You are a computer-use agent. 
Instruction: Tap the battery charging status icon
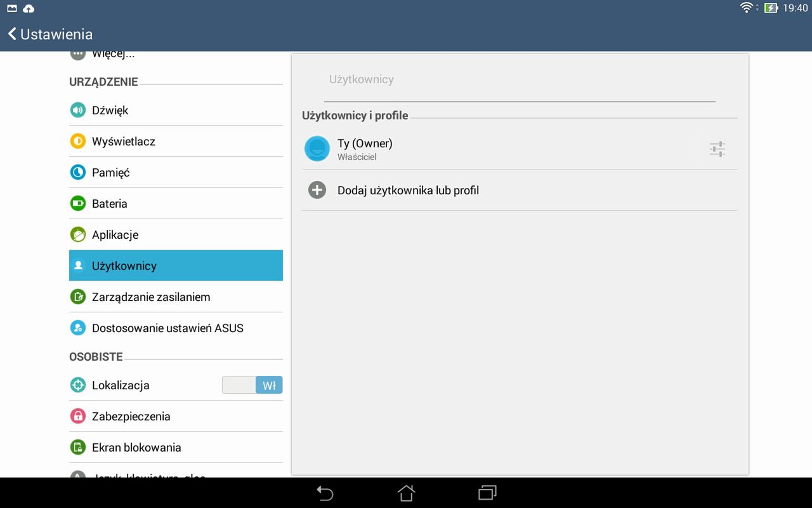point(771,8)
